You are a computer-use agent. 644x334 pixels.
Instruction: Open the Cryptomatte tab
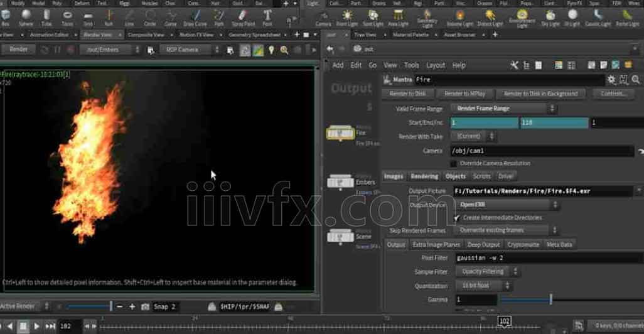coord(523,245)
